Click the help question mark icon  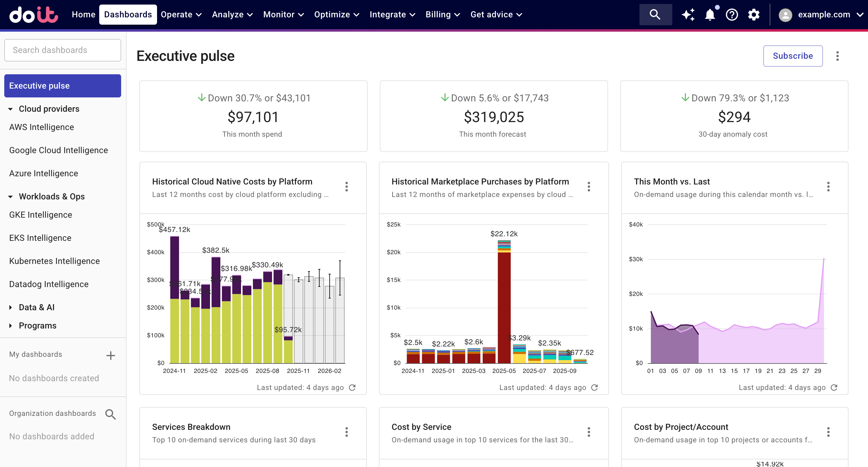tap(732, 15)
